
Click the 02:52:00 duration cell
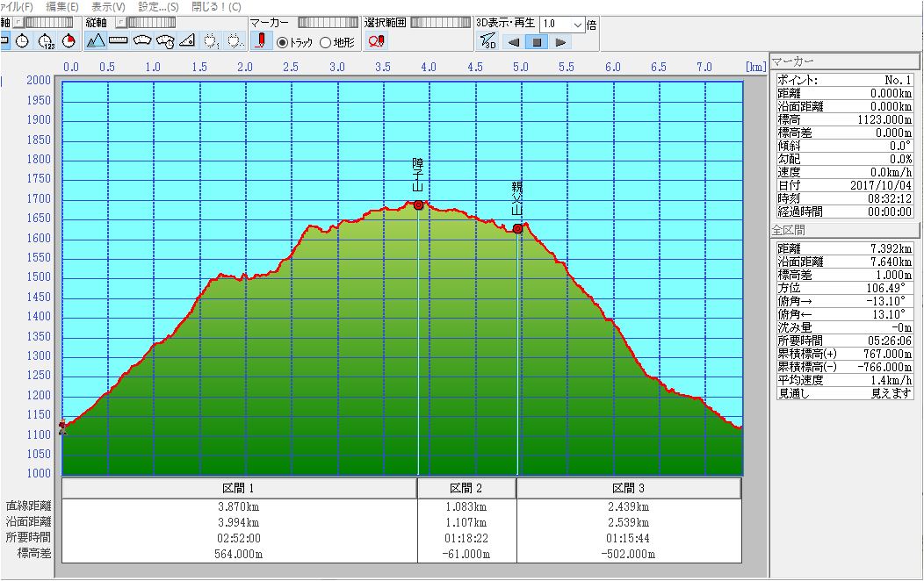click(x=239, y=538)
